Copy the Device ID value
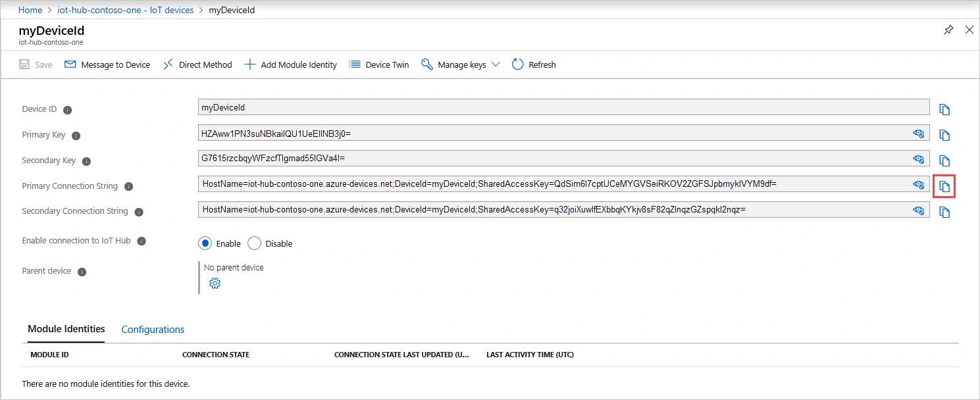The image size is (980, 400). (944, 109)
